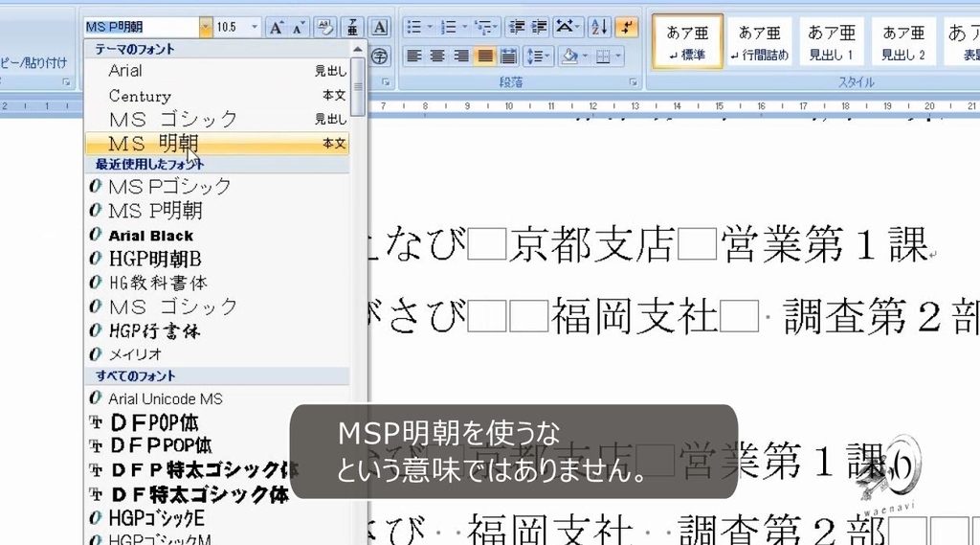Select the 行間詰め style
The height and width of the screenshot is (545, 980).
(x=759, y=40)
